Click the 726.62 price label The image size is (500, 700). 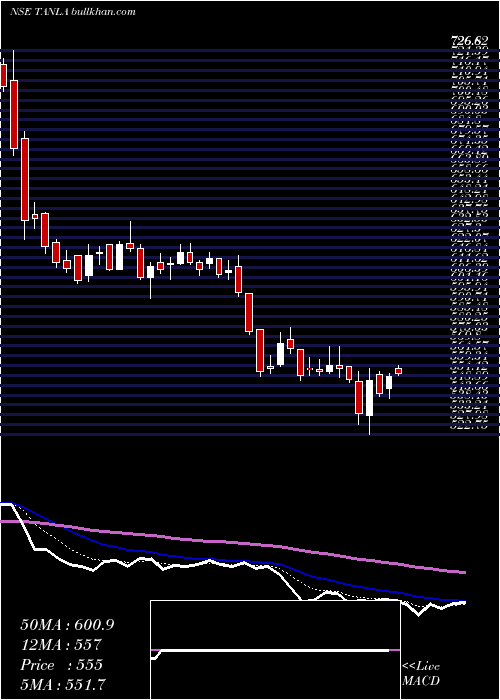(x=469, y=42)
